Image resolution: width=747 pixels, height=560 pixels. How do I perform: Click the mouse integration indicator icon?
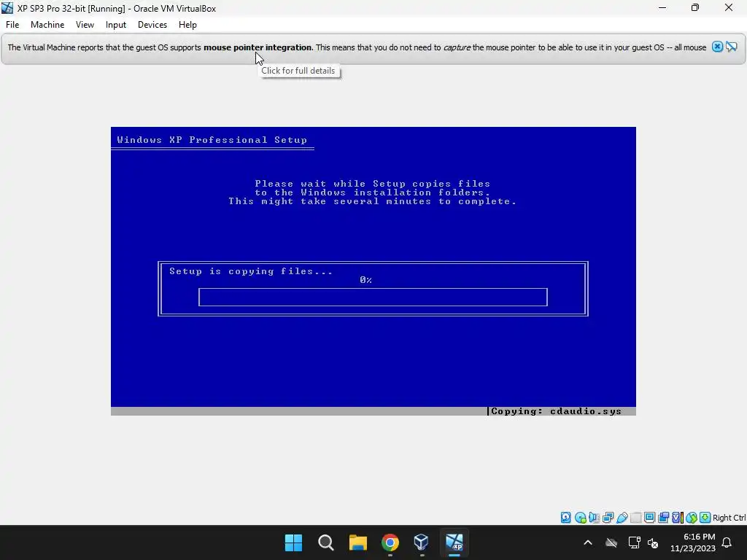coord(692,518)
